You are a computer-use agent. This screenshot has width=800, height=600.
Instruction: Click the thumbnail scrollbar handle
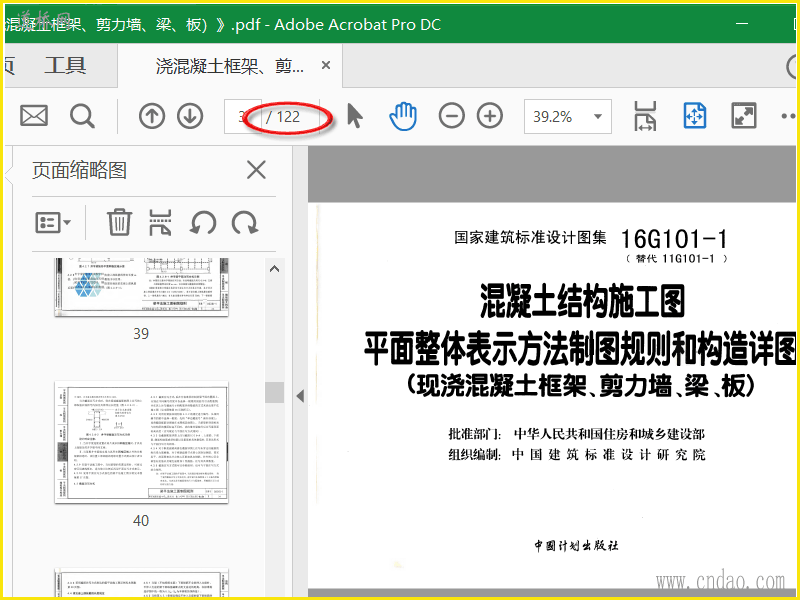point(274,392)
